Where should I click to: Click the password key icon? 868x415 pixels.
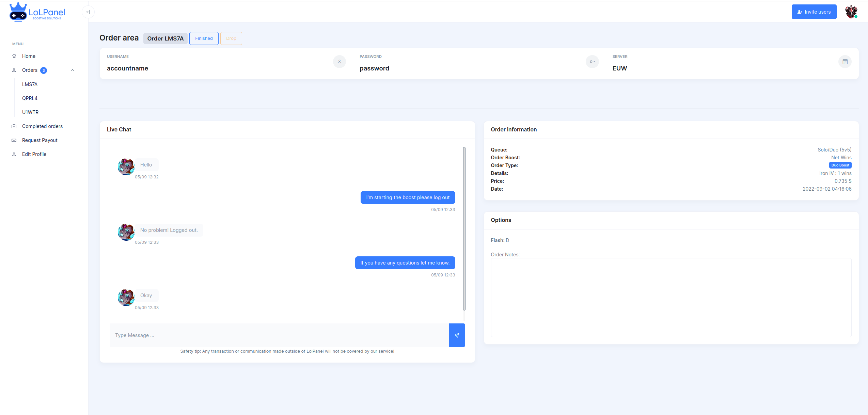[592, 62]
